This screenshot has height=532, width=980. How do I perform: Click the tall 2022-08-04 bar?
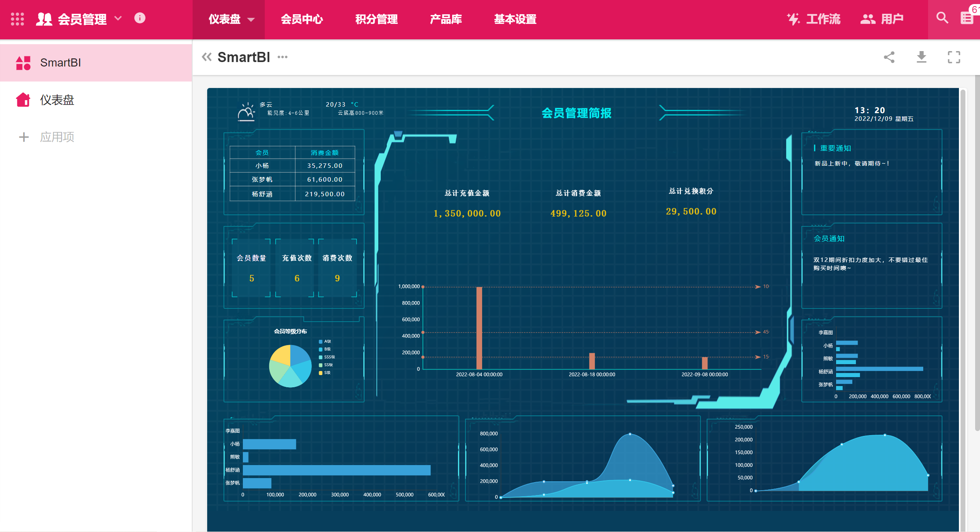tap(479, 328)
